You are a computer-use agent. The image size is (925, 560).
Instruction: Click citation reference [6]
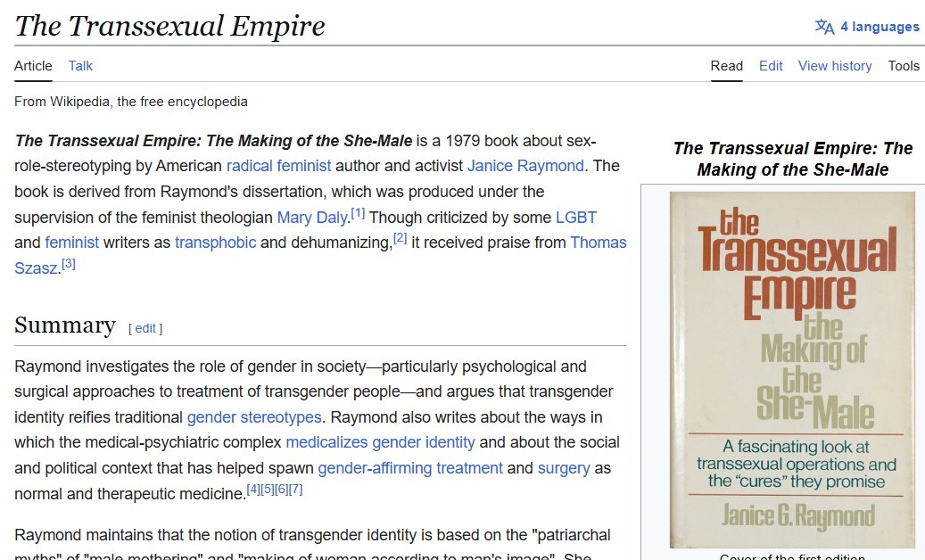point(281,490)
